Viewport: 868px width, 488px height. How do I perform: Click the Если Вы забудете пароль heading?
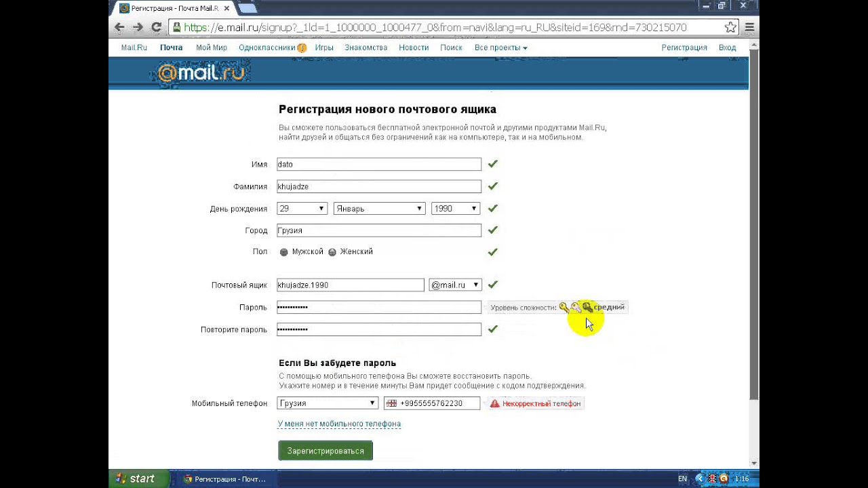[337, 363]
